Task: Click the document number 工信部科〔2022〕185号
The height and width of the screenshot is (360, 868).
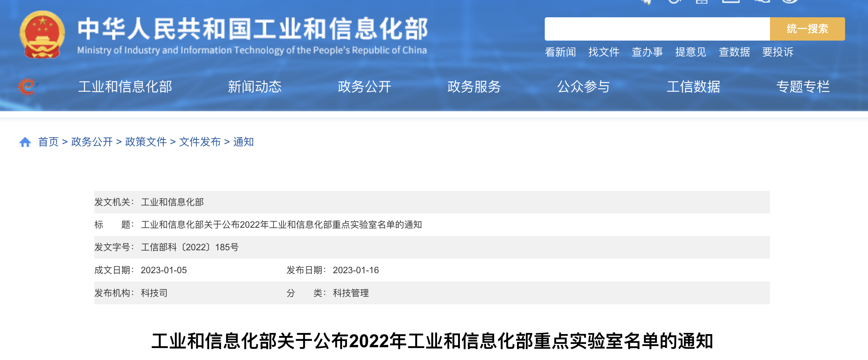Action: pos(190,247)
